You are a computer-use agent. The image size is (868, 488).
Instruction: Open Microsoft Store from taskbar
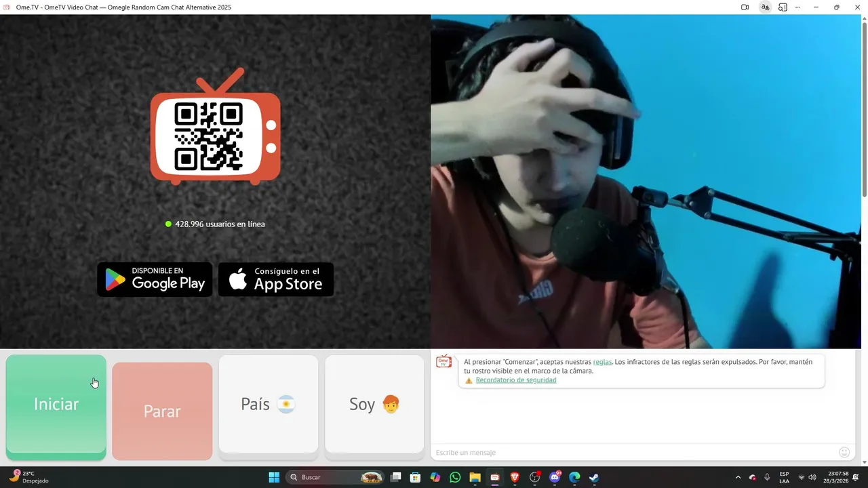pos(416,477)
